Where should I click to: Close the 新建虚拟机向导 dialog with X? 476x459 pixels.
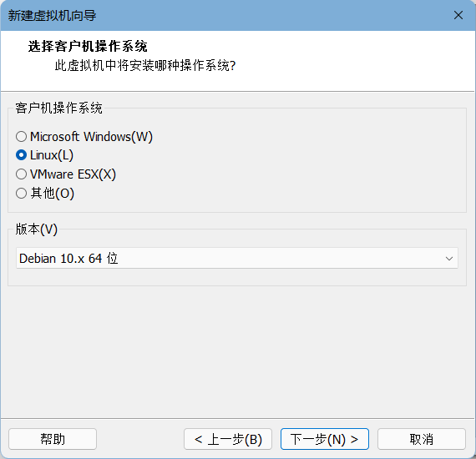458,15
